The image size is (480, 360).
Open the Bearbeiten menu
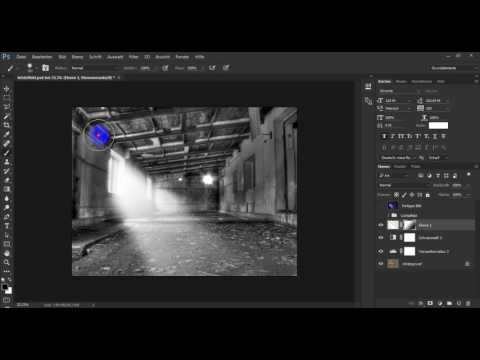point(42,57)
